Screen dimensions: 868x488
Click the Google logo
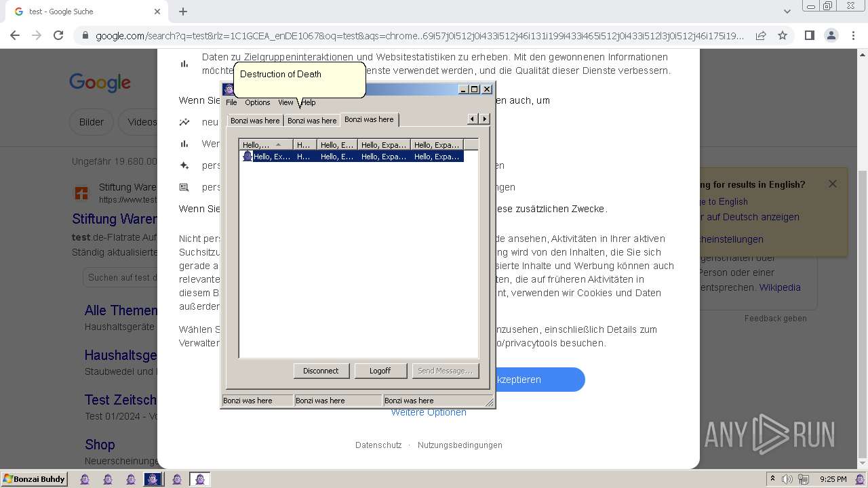click(100, 83)
